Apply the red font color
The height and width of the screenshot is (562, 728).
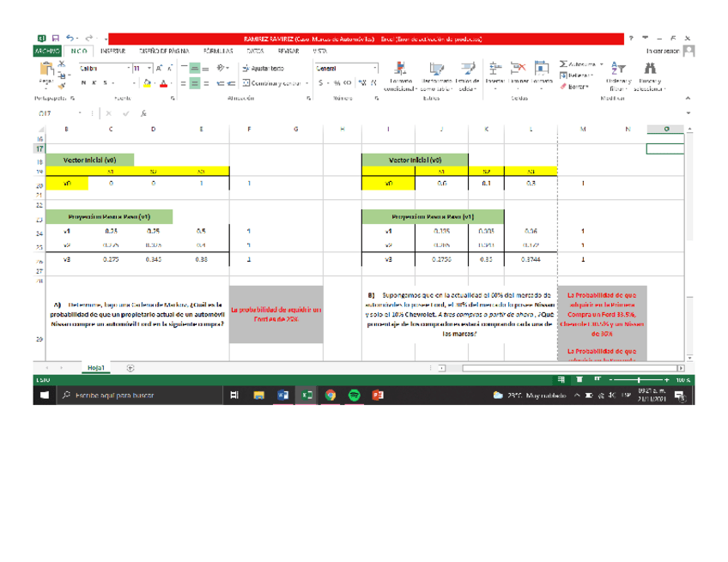click(x=163, y=83)
